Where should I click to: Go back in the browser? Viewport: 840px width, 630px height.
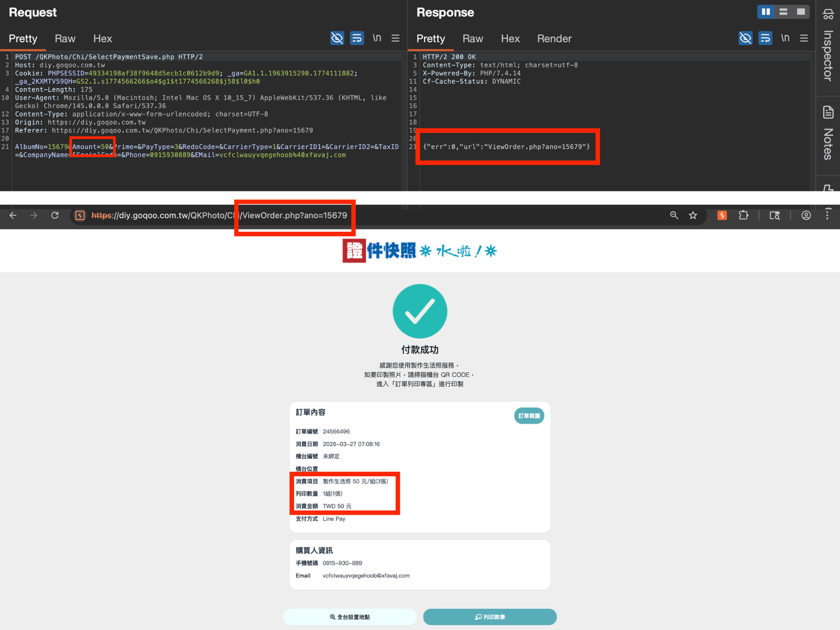click(x=13, y=215)
